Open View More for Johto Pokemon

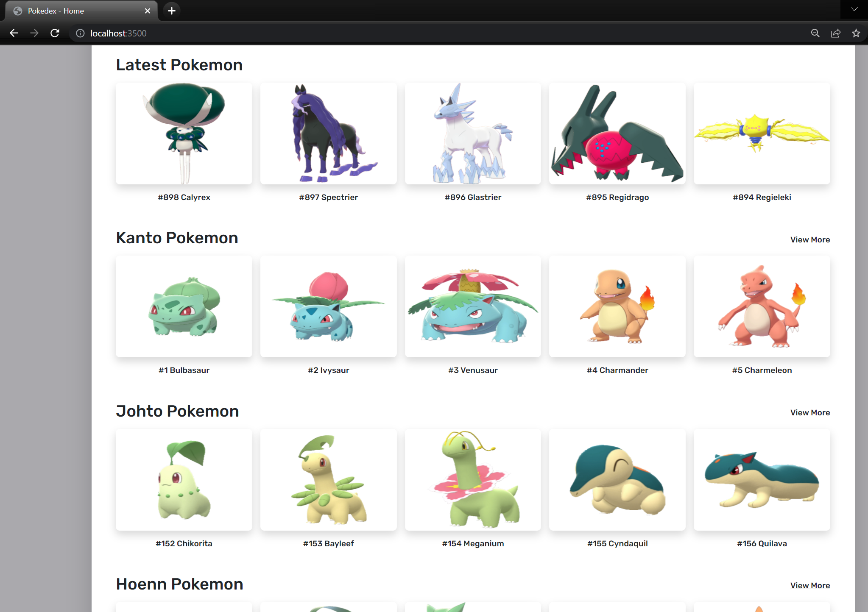[x=809, y=412]
